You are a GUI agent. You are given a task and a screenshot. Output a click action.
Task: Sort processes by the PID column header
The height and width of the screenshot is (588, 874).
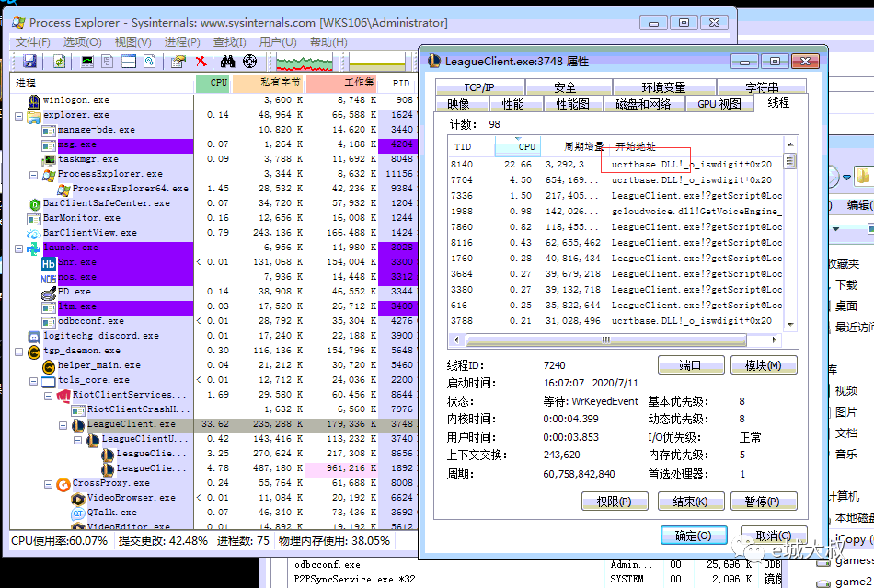(399, 83)
